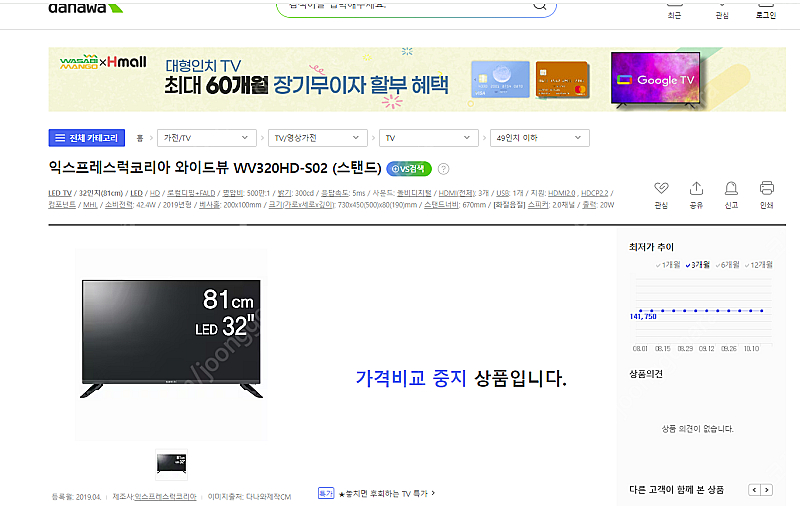Add product to favorites with the 관심 heart icon

click(x=661, y=195)
